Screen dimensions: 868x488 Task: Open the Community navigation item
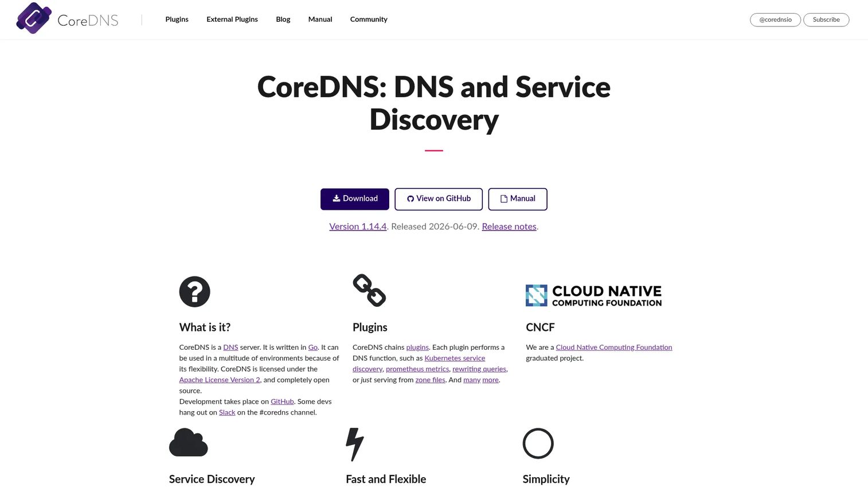pyautogui.click(x=369, y=19)
